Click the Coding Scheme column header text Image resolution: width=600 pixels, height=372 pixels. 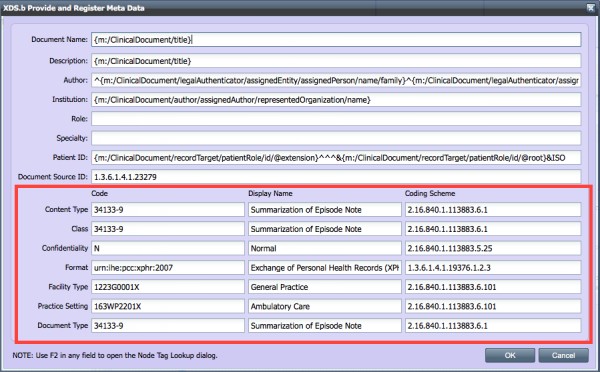pos(430,193)
